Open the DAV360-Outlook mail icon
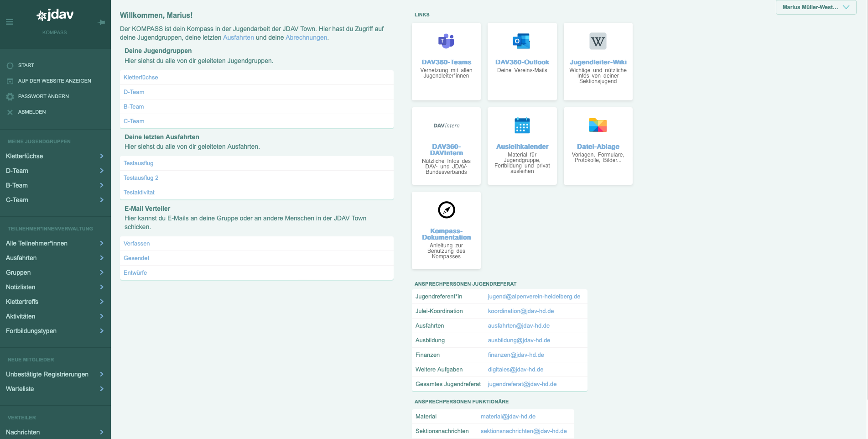 tap(522, 41)
